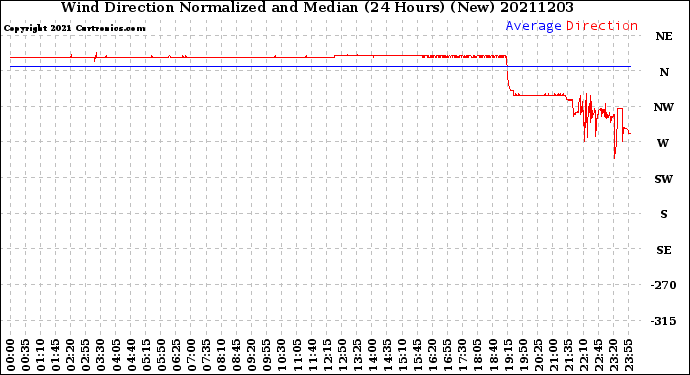Click the 12:50 time label
The width and height of the screenshot is (690, 375).
tap(342, 355)
